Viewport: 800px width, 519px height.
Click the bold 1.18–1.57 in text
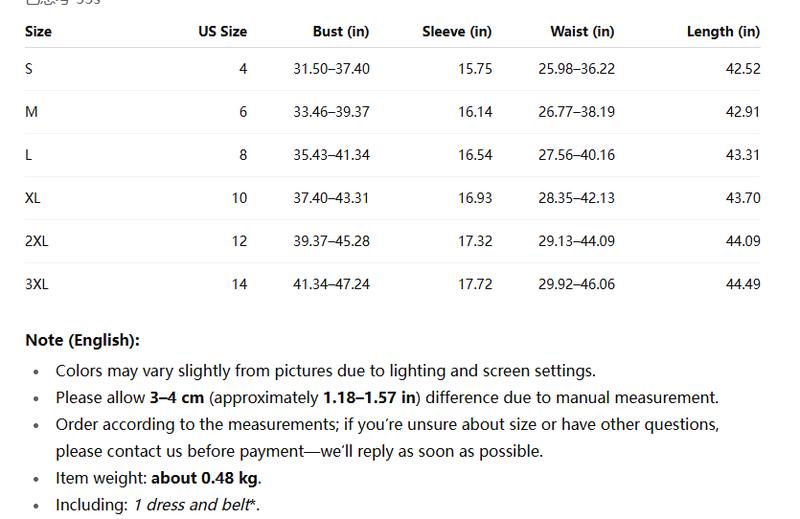click(369, 398)
